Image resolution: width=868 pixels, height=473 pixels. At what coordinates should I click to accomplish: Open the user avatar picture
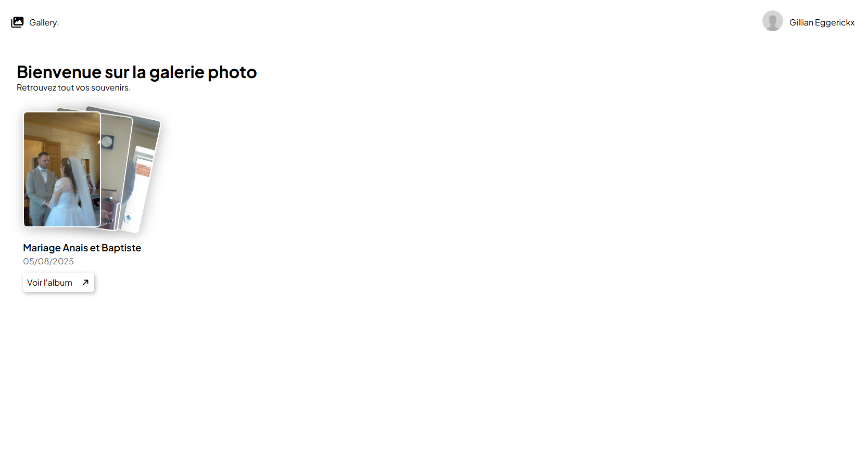point(772,21)
